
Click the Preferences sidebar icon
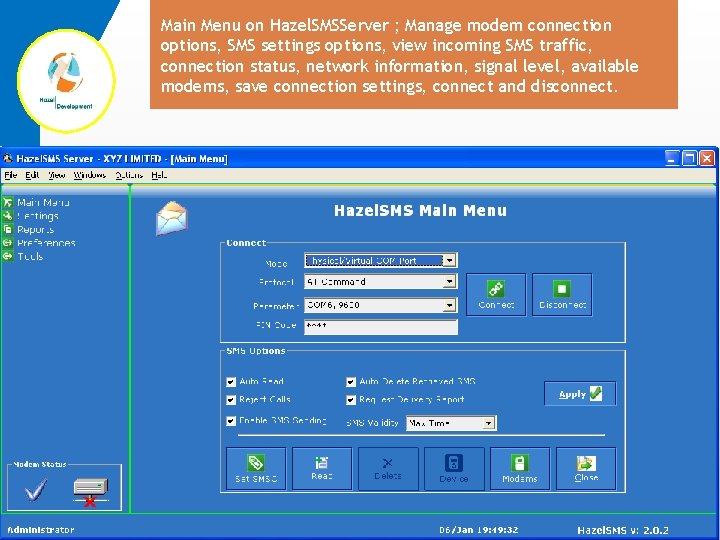(x=8, y=242)
